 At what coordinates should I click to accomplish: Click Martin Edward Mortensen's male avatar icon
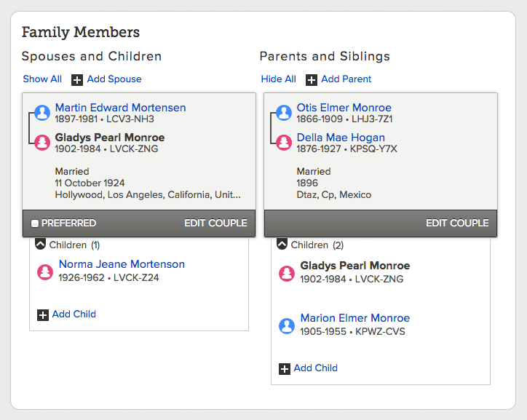pyautogui.click(x=42, y=113)
